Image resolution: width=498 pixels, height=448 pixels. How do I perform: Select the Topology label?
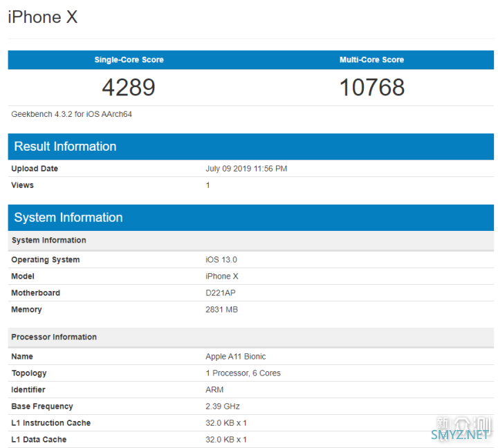(x=29, y=373)
